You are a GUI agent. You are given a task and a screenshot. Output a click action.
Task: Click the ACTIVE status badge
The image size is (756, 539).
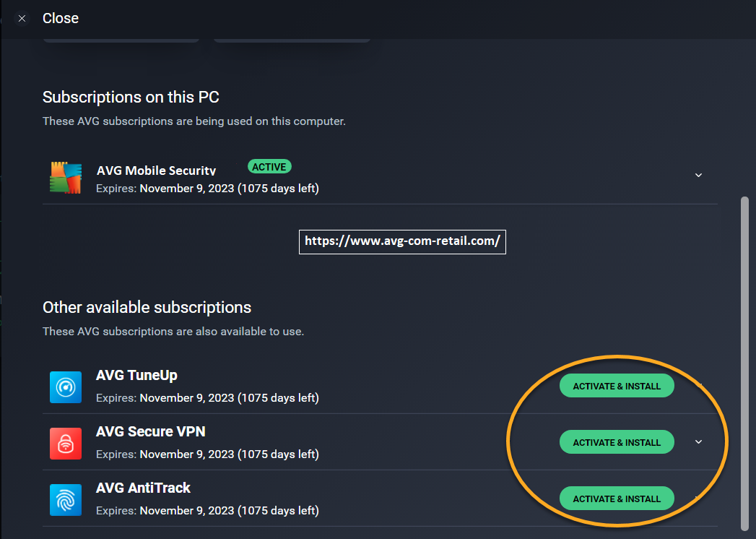pyautogui.click(x=269, y=167)
